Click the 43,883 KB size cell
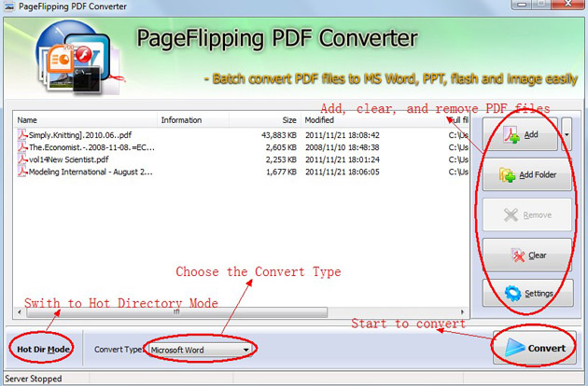This screenshot has height=386, width=588. click(x=279, y=135)
